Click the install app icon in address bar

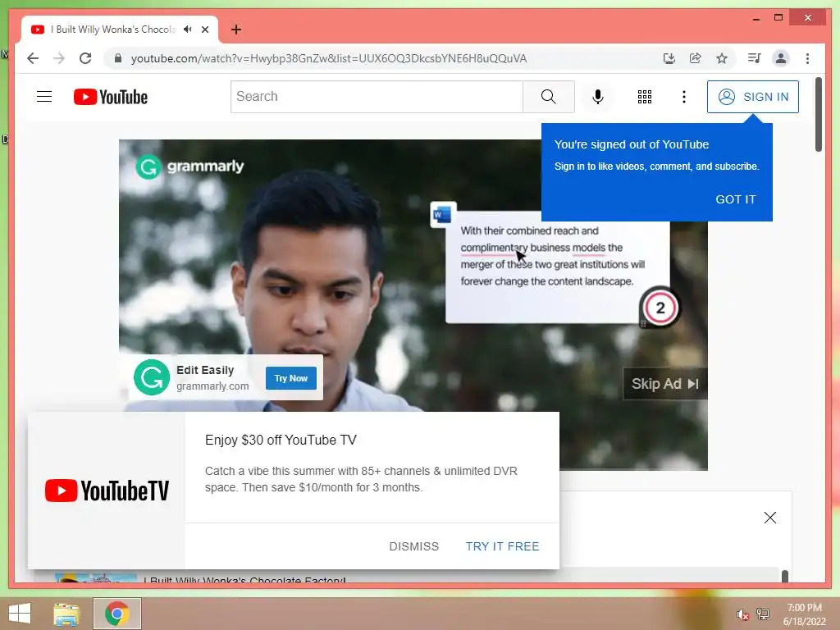click(669, 58)
